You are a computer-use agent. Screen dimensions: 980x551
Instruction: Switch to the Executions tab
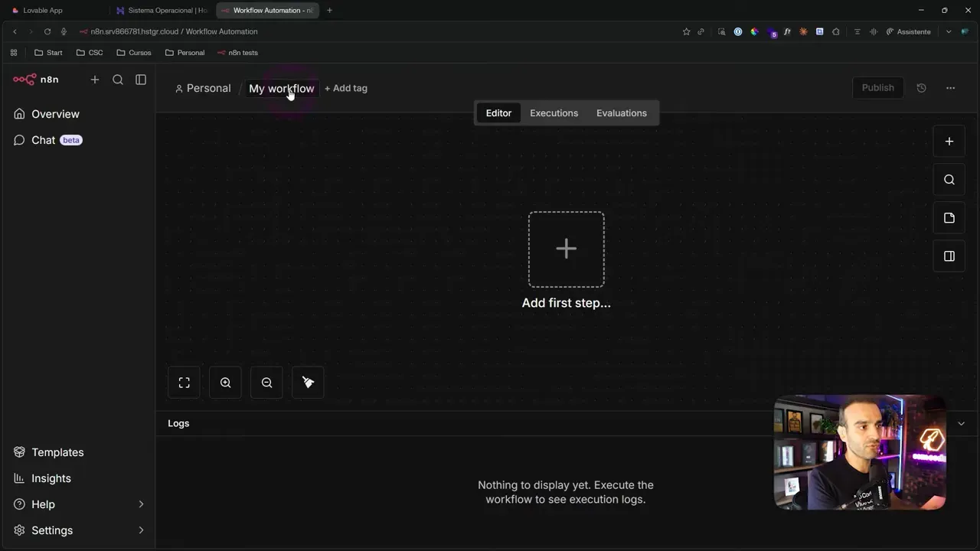click(554, 112)
